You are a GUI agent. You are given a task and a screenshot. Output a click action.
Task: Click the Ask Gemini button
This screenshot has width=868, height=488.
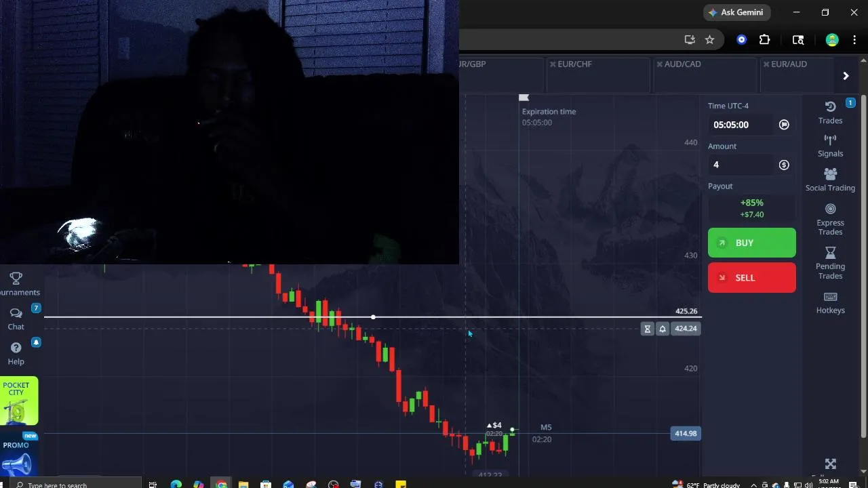coord(736,12)
